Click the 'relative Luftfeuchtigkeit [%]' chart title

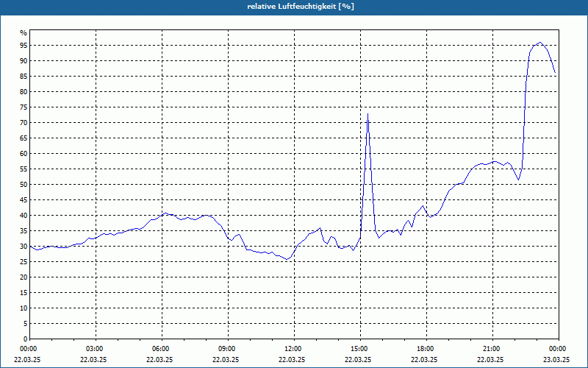(x=301, y=7)
